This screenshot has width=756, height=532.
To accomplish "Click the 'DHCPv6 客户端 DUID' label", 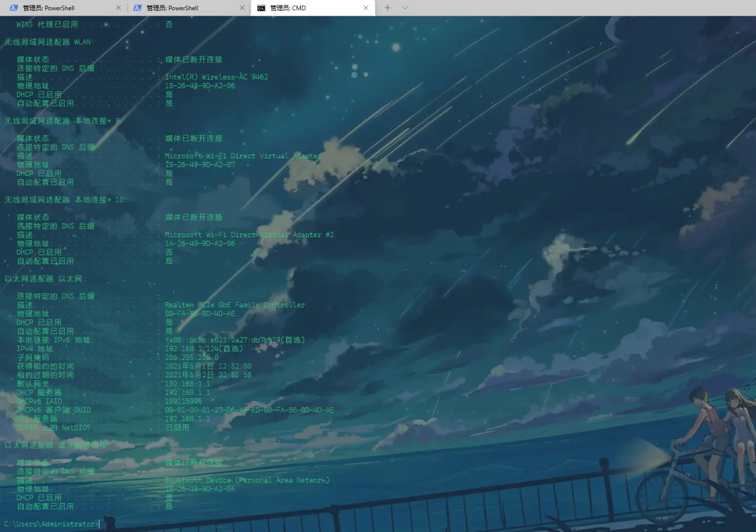I will click(54, 410).
